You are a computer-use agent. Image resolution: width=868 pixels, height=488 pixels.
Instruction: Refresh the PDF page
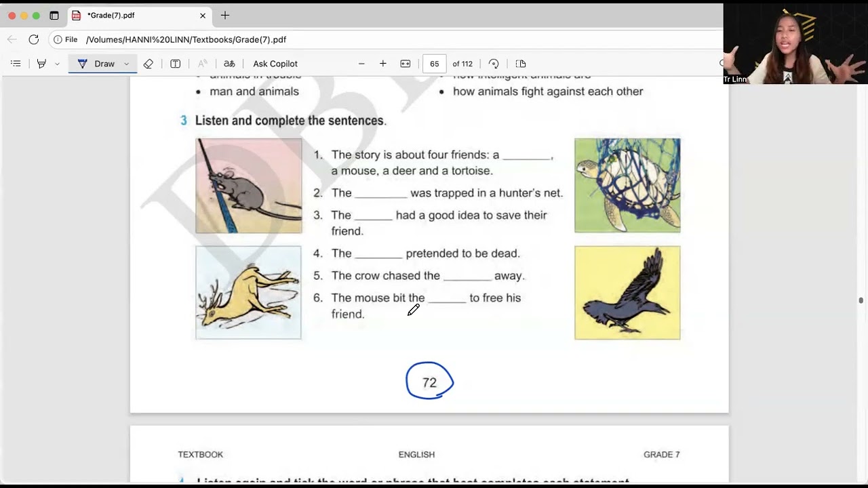[33, 39]
